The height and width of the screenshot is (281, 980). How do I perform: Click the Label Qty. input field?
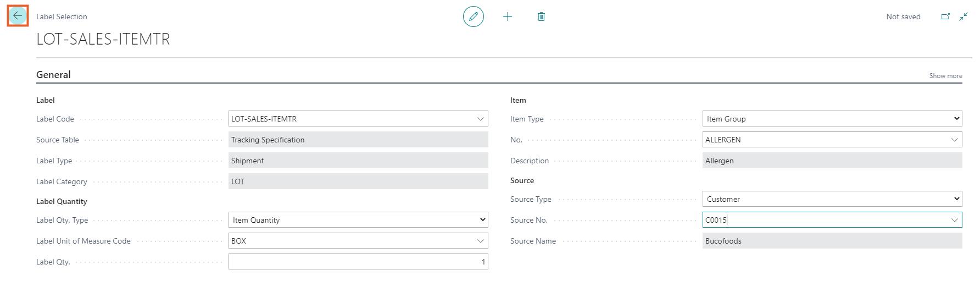(x=357, y=262)
